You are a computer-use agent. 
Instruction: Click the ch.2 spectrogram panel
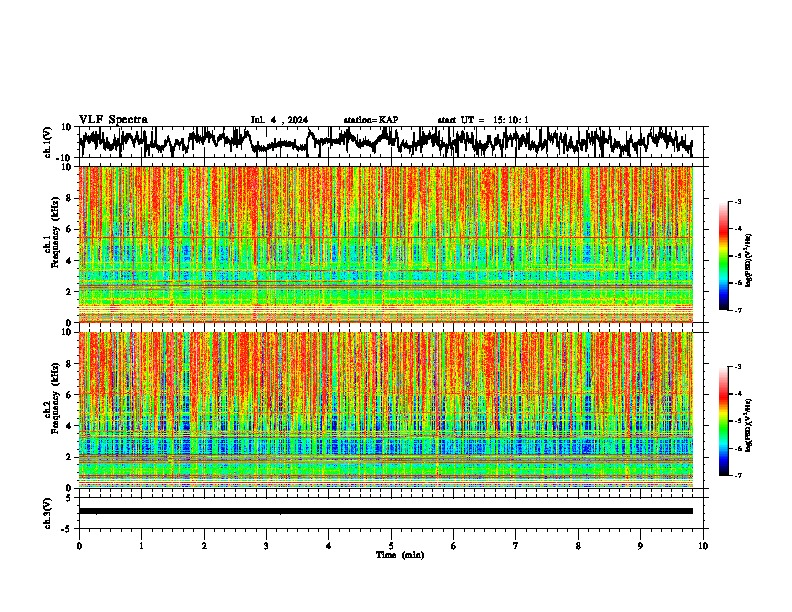pos(386,410)
